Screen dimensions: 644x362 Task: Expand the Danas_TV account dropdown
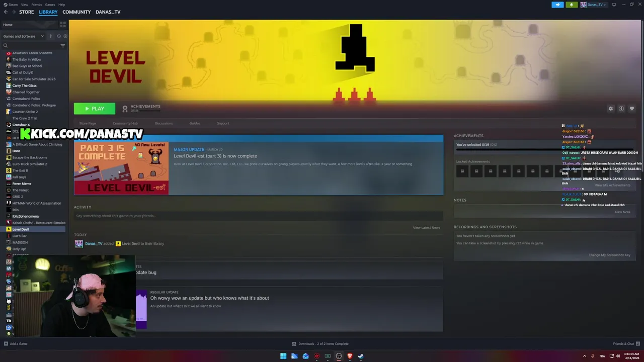tap(594, 5)
